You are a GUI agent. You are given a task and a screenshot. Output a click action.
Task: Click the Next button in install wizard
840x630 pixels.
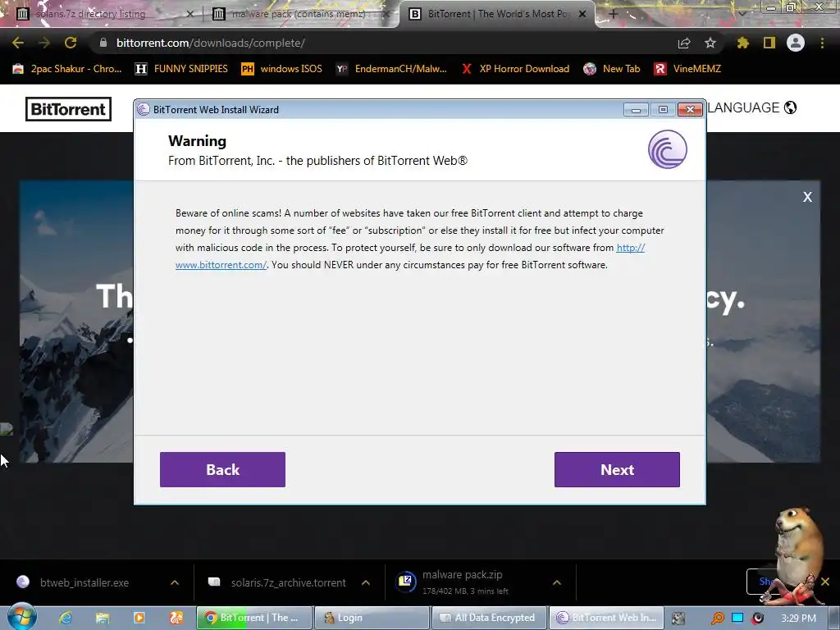(x=617, y=469)
